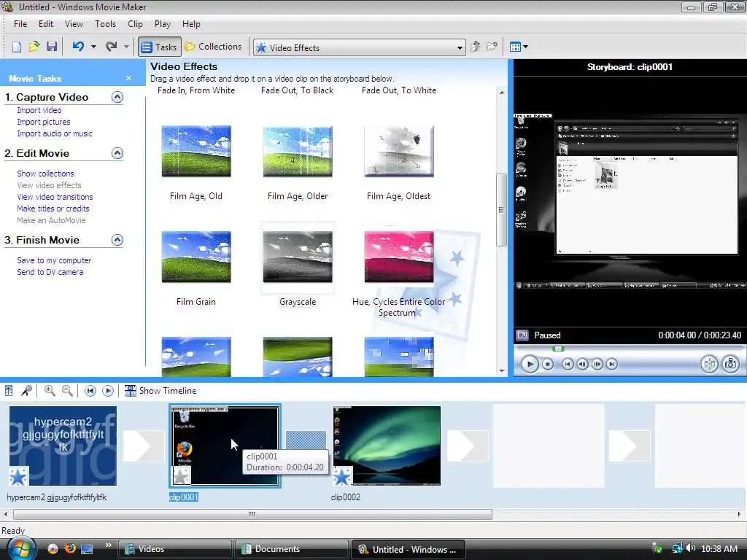This screenshot has height=560, width=747.
Task: Open the Play menu
Action: coord(163,24)
